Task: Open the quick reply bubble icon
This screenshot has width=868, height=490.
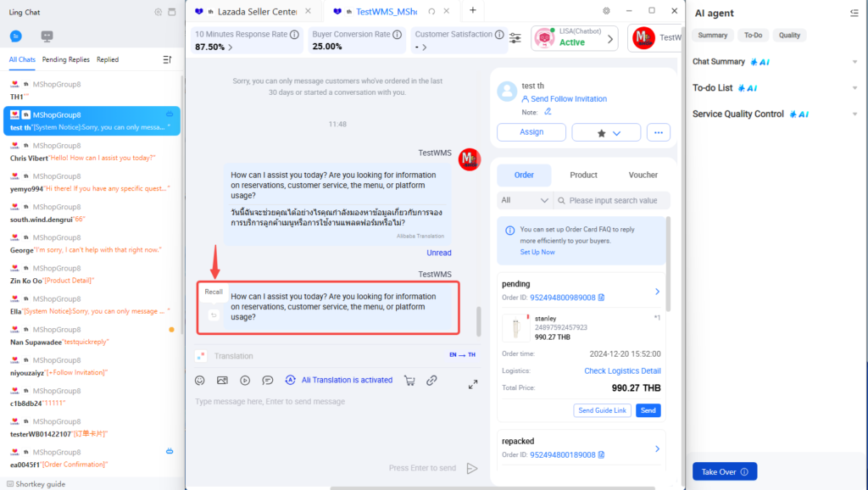Action: pyautogui.click(x=267, y=381)
